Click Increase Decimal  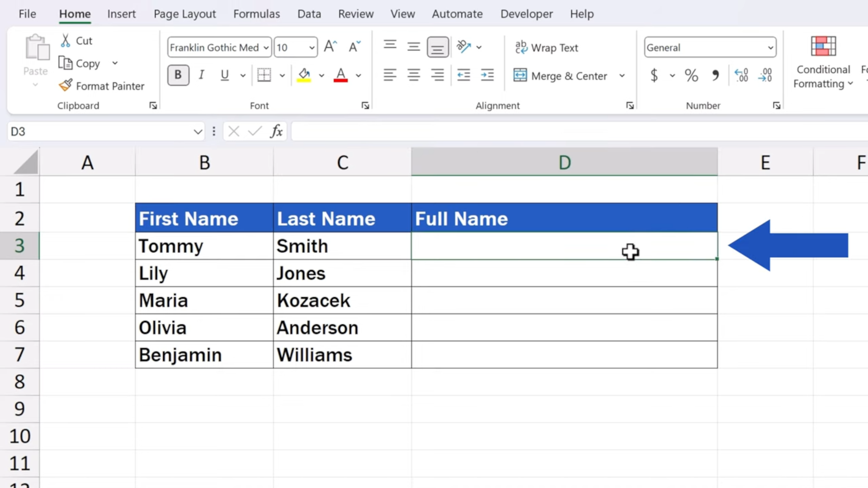741,75
